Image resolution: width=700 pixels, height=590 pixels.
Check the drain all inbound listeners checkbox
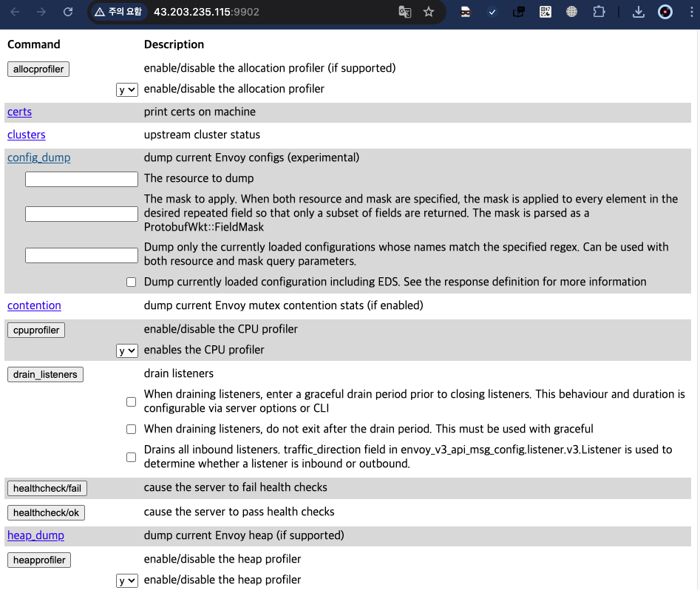(x=132, y=458)
